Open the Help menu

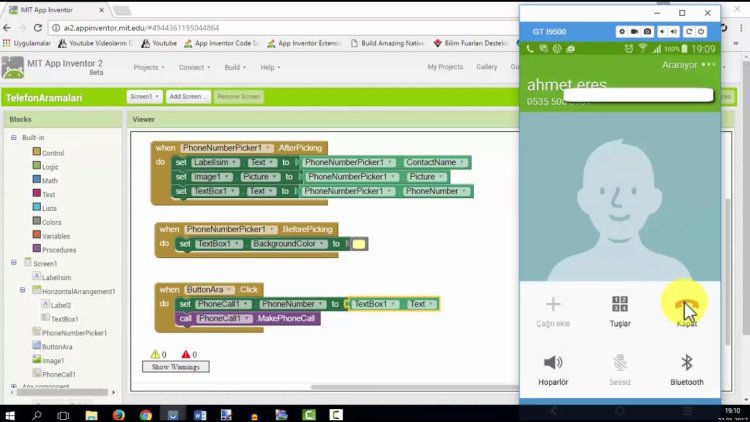click(270, 67)
